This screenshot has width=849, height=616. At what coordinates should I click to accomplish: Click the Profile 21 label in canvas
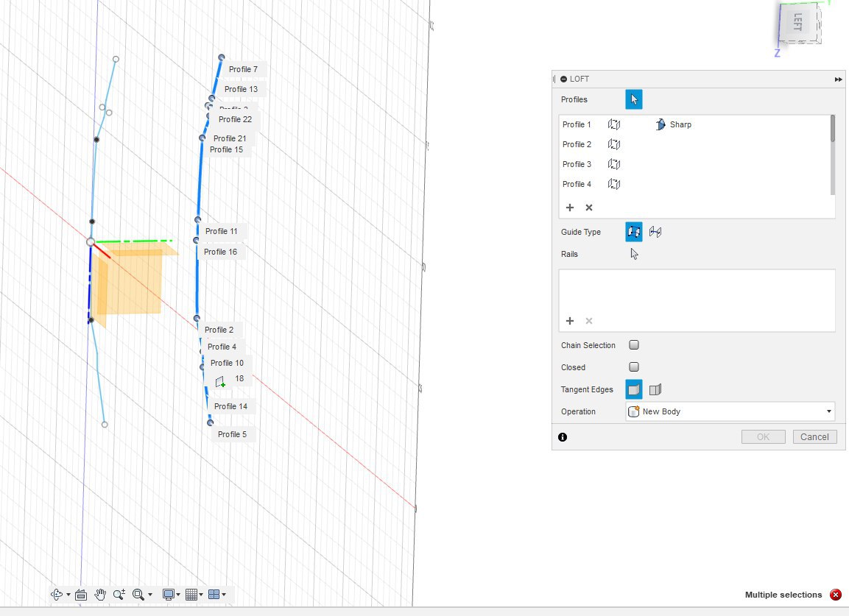click(230, 138)
